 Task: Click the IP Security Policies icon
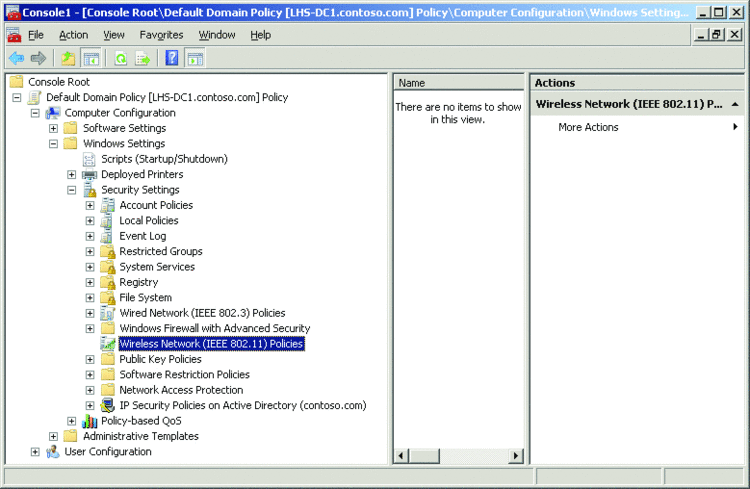click(108, 406)
